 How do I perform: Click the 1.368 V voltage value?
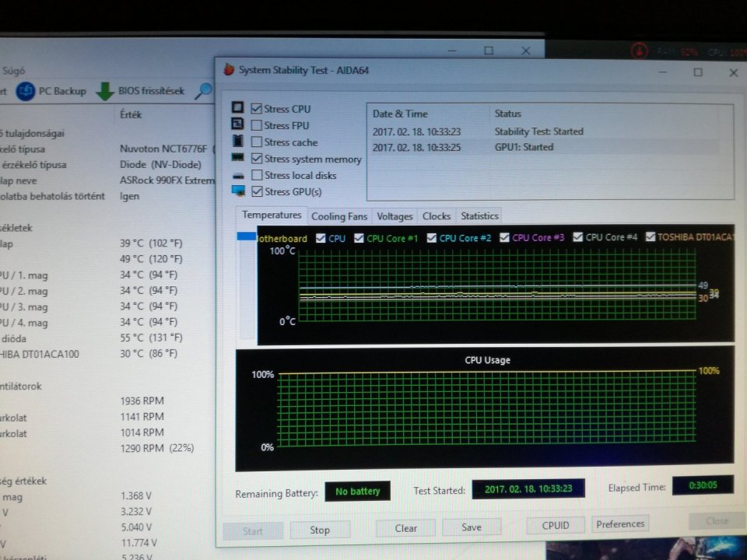[136, 495]
